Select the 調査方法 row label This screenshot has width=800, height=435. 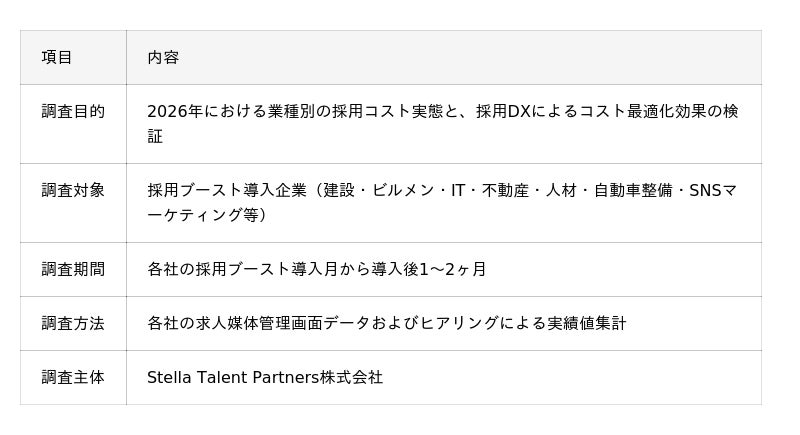[73, 323]
